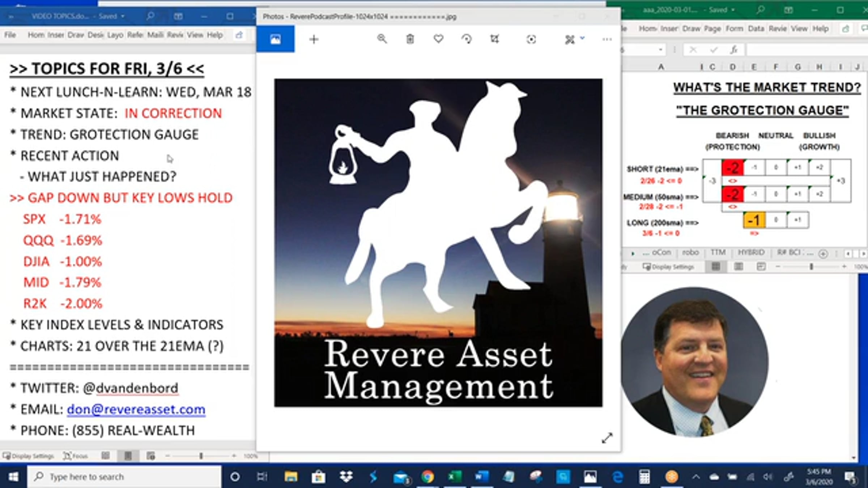The height and width of the screenshot is (488, 868).
Task: Click the rotate icon in Photos
Action: [x=467, y=39]
